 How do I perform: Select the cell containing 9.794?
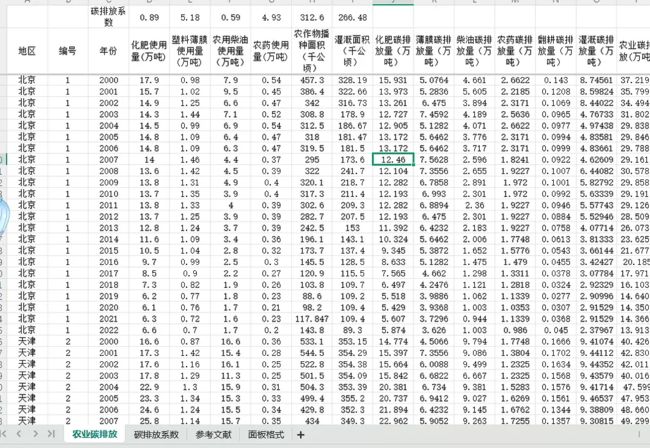pos(474,341)
